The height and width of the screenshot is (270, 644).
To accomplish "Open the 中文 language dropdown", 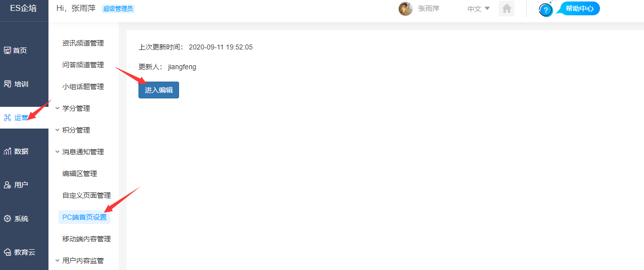I will (x=479, y=9).
